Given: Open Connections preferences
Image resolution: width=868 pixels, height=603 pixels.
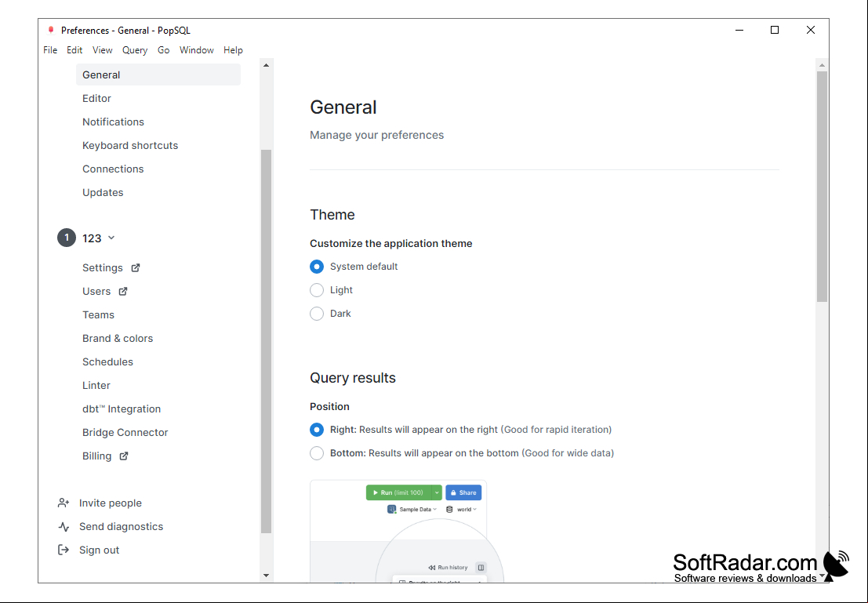Looking at the screenshot, I should [113, 169].
